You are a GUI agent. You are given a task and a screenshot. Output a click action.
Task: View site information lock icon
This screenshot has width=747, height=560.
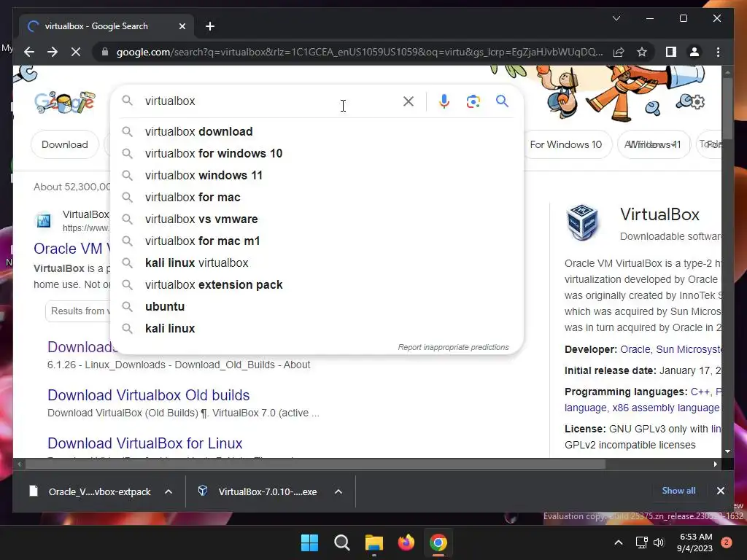(x=105, y=52)
